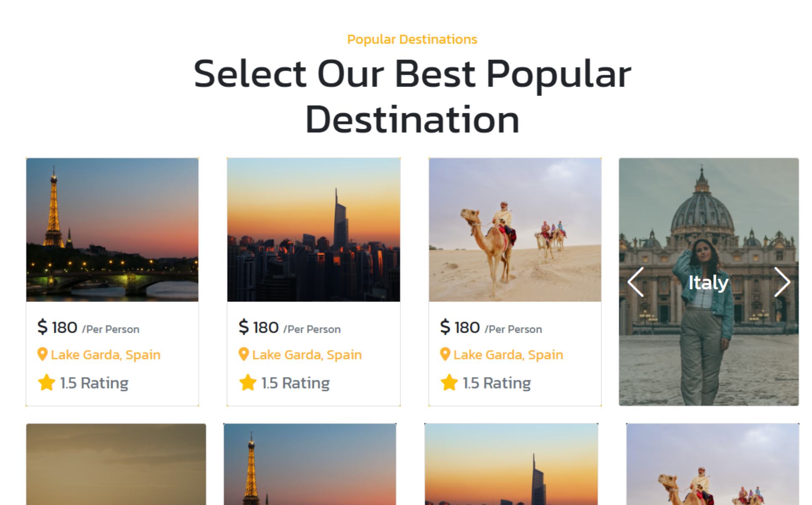Click location pin icon on skyline card
This screenshot has width=812, height=505.
244,354
